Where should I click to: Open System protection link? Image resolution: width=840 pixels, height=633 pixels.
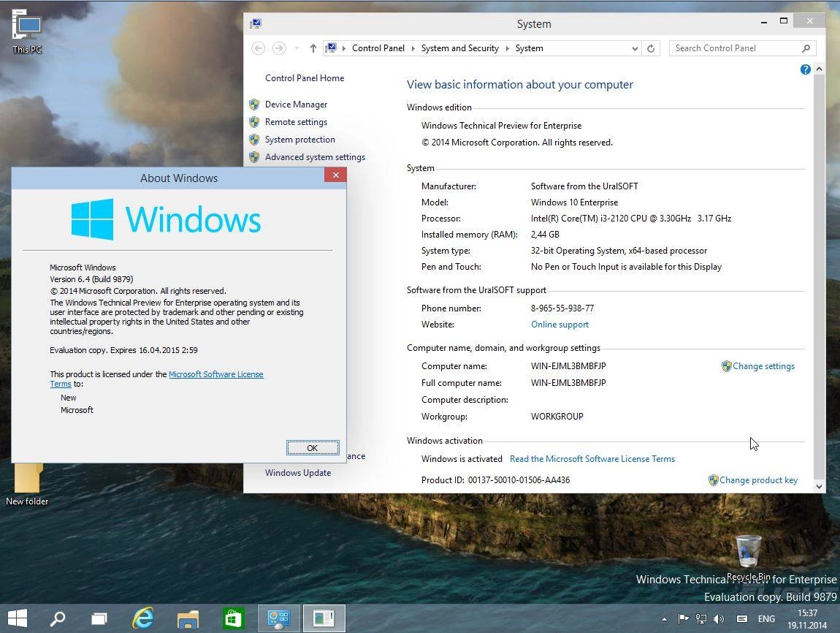tap(300, 140)
